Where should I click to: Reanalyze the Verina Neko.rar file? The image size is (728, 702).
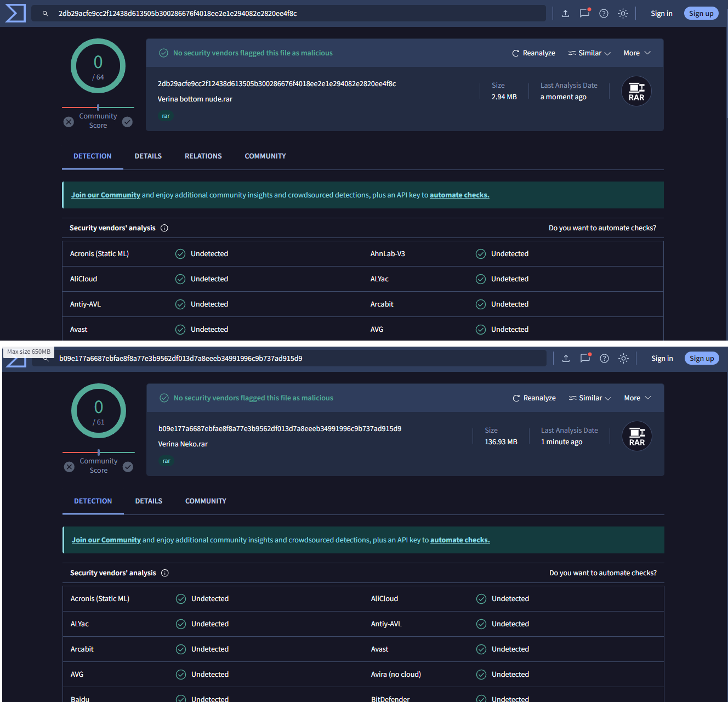coord(534,398)
